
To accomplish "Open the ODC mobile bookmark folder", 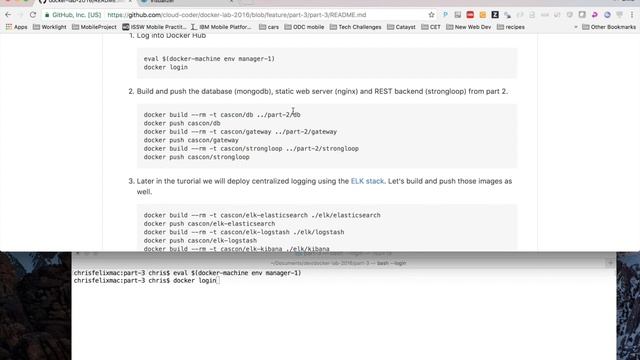I will click(x=304, y=27).
